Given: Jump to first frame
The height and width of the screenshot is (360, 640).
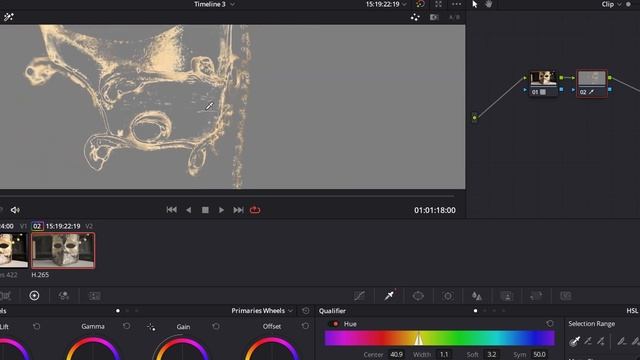Looking at the screenshot, I should (171, 210).
